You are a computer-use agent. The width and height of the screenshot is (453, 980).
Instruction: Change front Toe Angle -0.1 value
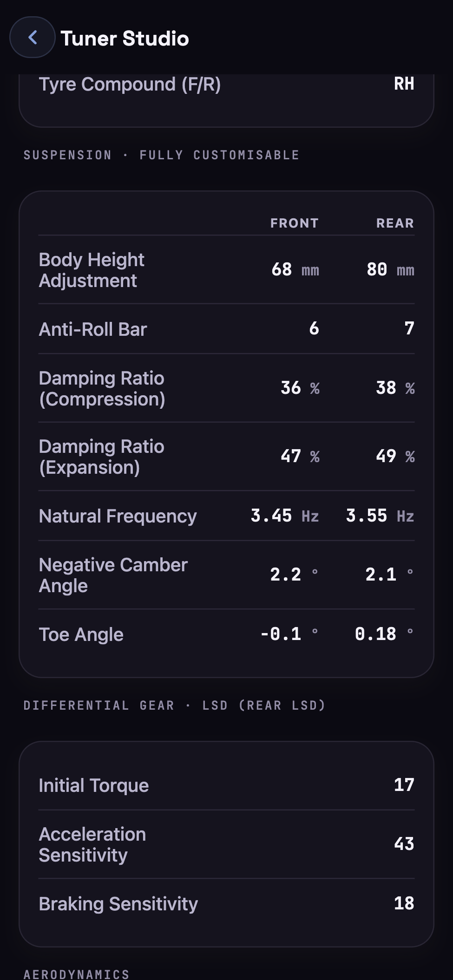pos(289,634)
